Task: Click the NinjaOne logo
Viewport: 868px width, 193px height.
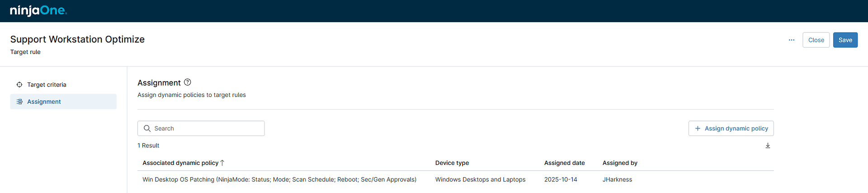Action: pos(38,10)
